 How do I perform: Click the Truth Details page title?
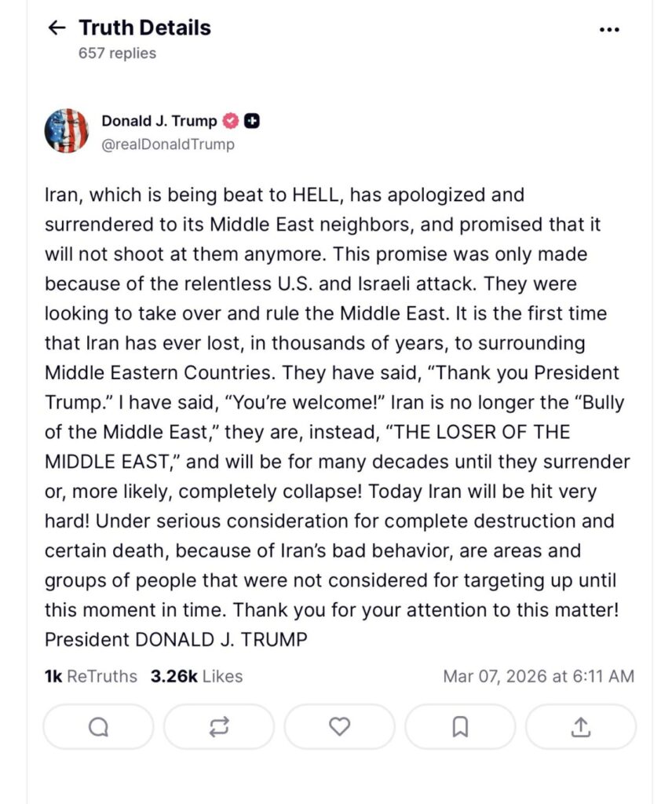pyautogui.click(x=144, y=28)
